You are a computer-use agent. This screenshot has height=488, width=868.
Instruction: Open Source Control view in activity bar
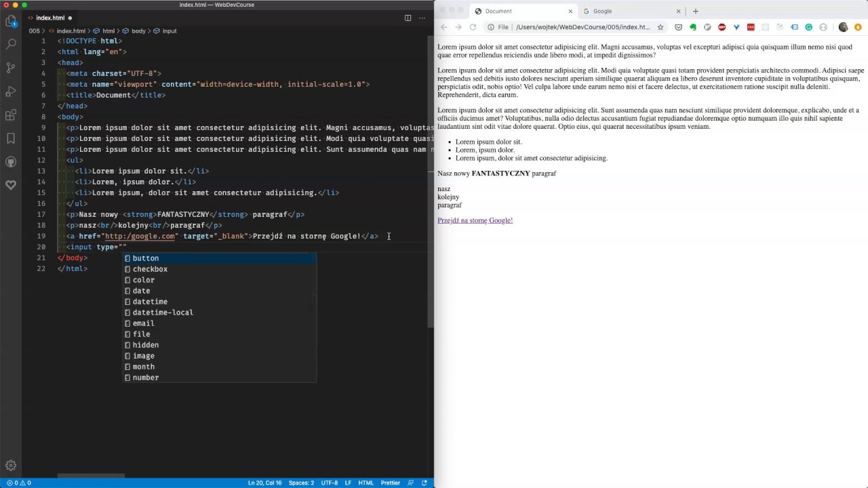pyautogui.click(x=11, y=68)
